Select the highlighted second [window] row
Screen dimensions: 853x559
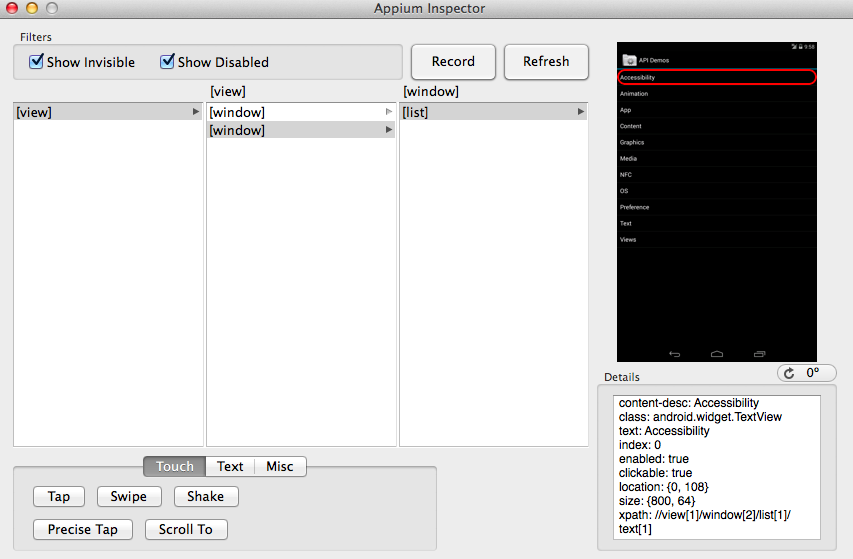click(x=301, y=130)
